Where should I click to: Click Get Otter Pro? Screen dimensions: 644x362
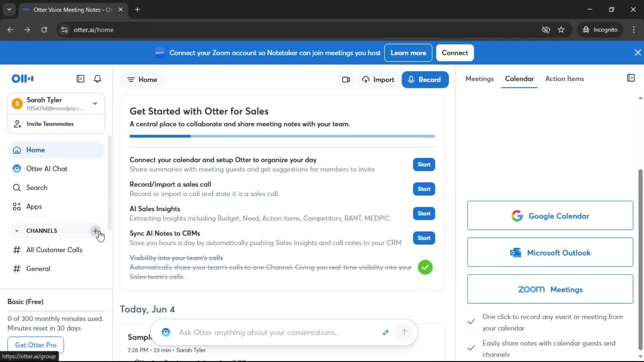pyautogui.click(x=36, y=345)
